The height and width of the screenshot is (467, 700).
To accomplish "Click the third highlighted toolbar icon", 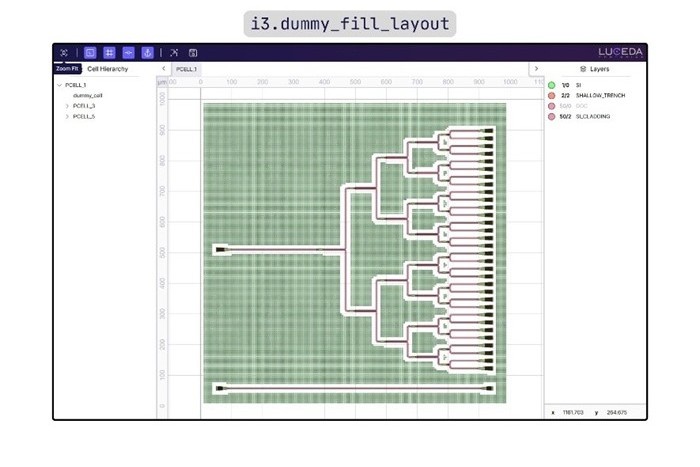I will point(128,52).
